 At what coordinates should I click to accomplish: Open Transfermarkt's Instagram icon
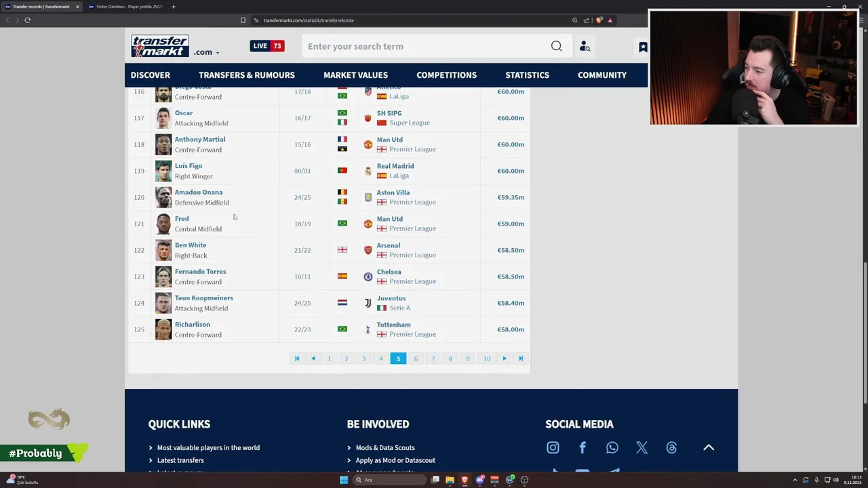tap(553, 447)
